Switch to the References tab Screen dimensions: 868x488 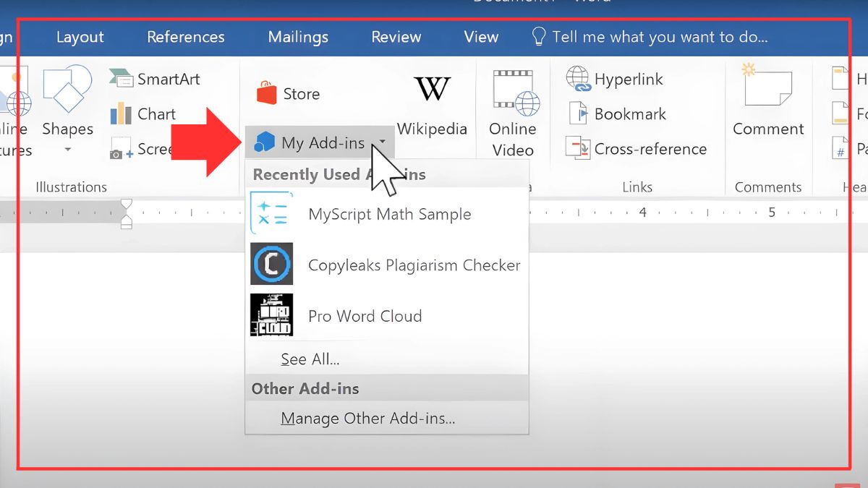pyautogui.click(x=186, y=37)
